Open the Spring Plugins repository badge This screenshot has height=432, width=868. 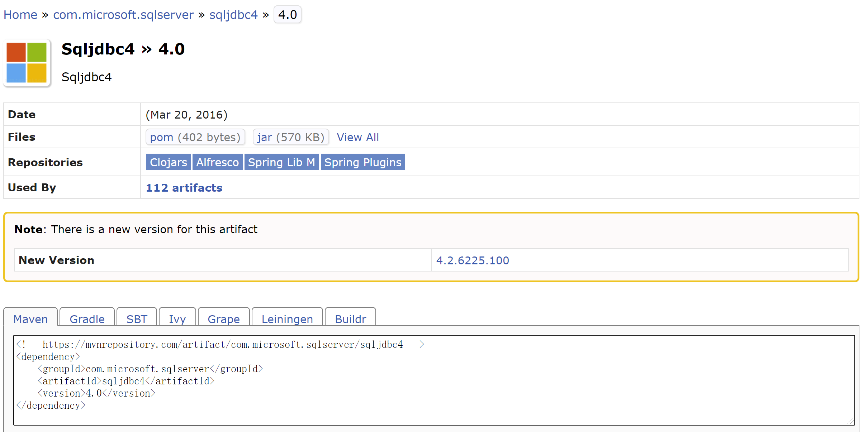pos(362,162)
